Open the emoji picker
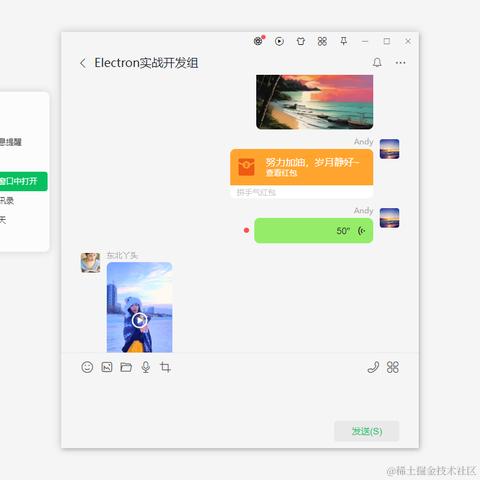Image resolution: width=480 pixels, height=480 pixels. coord(87,367)
